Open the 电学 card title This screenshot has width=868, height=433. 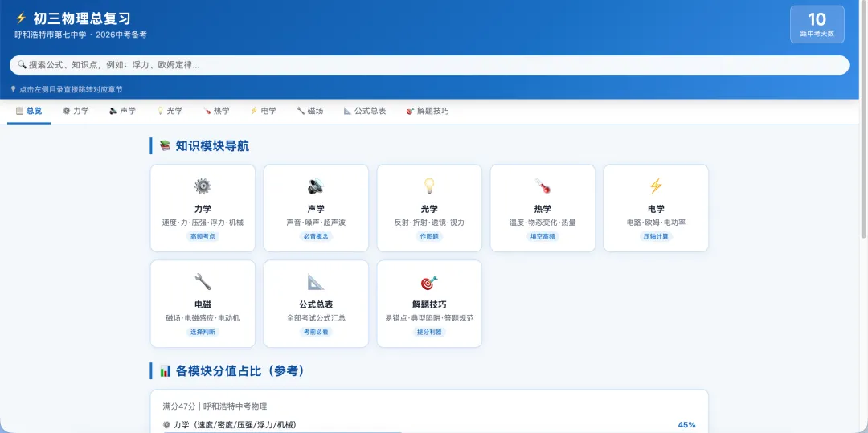coord(656,209)
